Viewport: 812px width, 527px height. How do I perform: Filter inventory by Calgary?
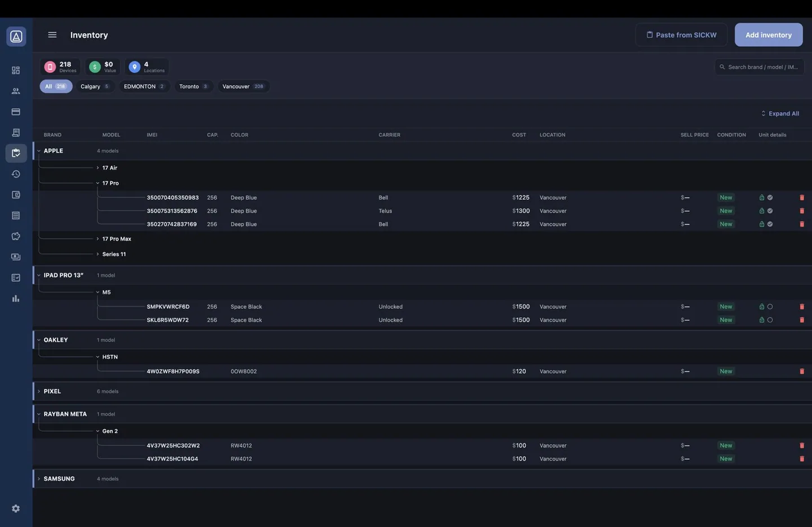click(95, 86)
